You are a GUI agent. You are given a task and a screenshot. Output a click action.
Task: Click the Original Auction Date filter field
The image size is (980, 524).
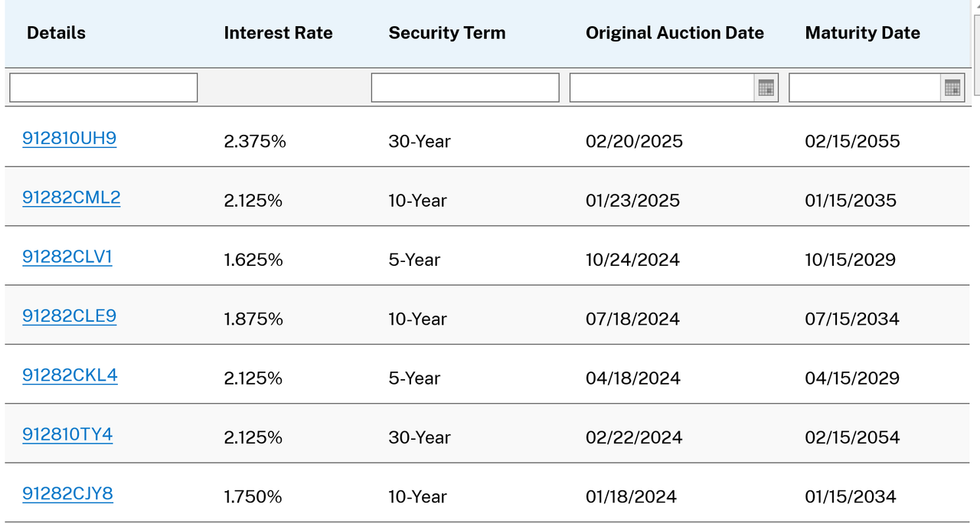click(662, 88)
